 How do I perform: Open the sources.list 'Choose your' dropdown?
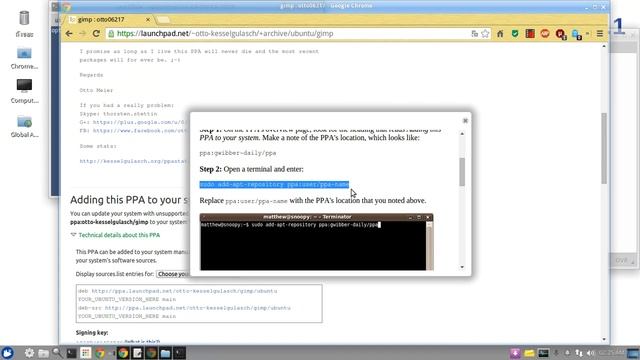pos(173,274)
